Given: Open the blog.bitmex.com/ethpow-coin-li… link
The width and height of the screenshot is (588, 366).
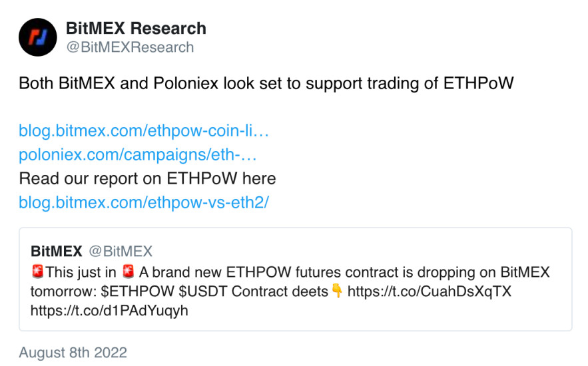Looking at the screenshot, I should (x=144, y=130).
